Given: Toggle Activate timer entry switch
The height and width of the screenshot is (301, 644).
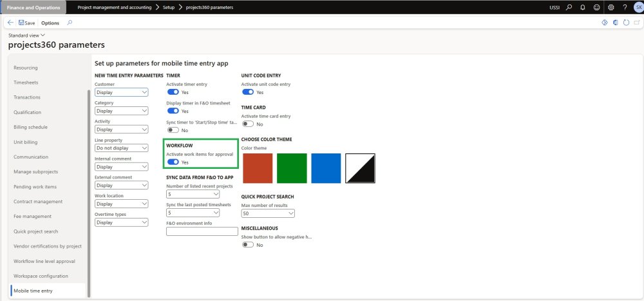Looking at the screenshot, I should (x=173, y=92).
